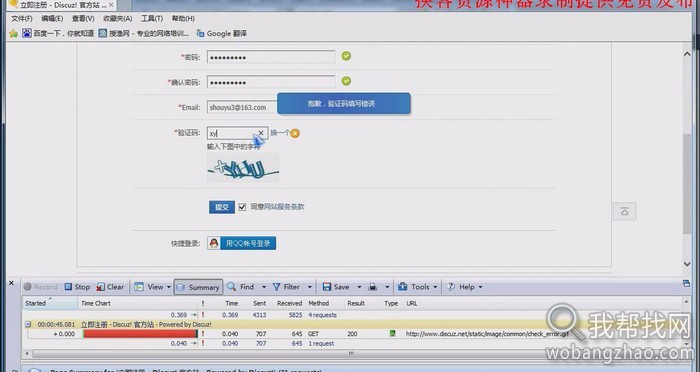Screen dimensions: 700x372
Task: Click the green image type icon
Action: coord(392,333)
